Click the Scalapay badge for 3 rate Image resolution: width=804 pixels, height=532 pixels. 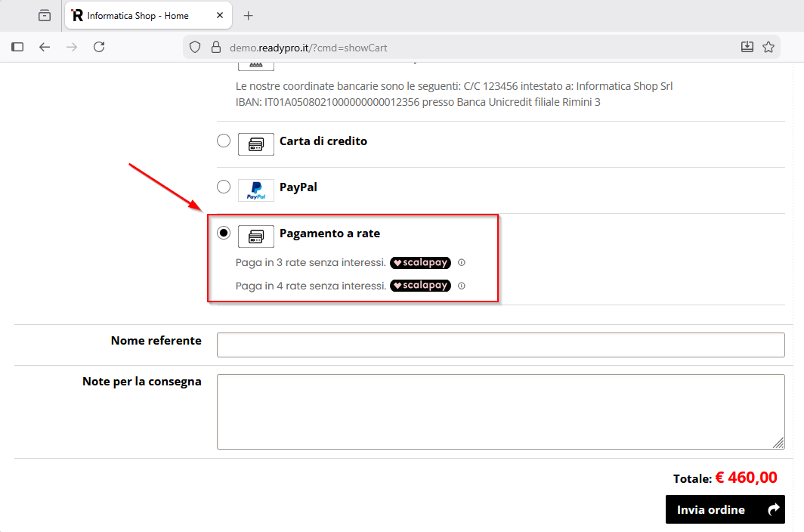pyautogui.click(x=420, y=263)
